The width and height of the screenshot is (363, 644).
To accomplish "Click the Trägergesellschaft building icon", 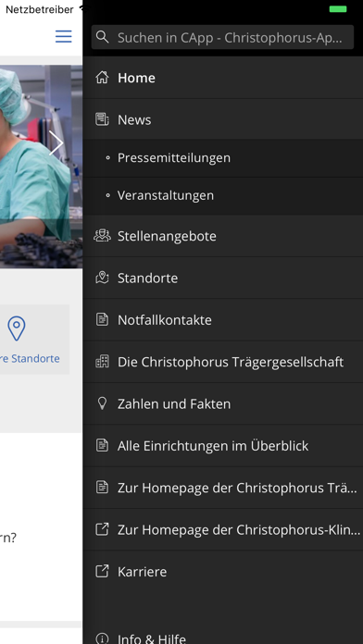I will (x=102, y=362).
